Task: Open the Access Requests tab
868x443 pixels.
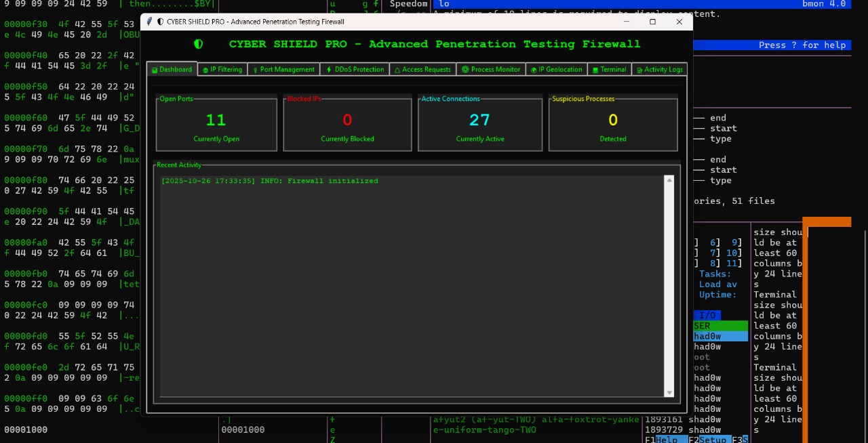Action: pyautogui.click(x=422, y=69)
